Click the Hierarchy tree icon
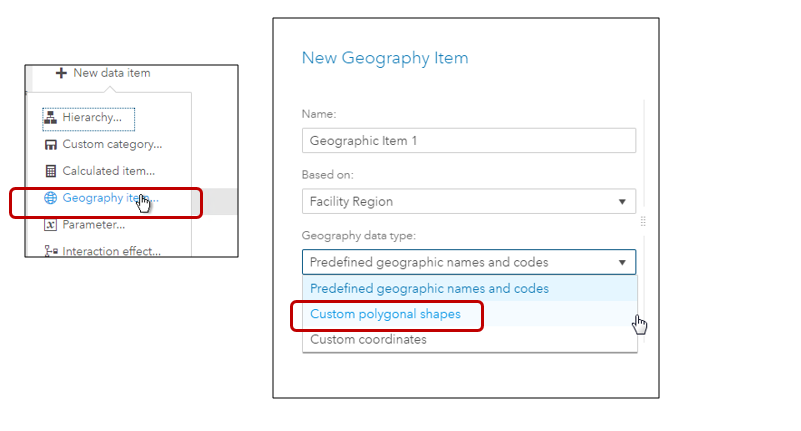The width and height of the screenshot is (801, 431). (x=50, y=117)
